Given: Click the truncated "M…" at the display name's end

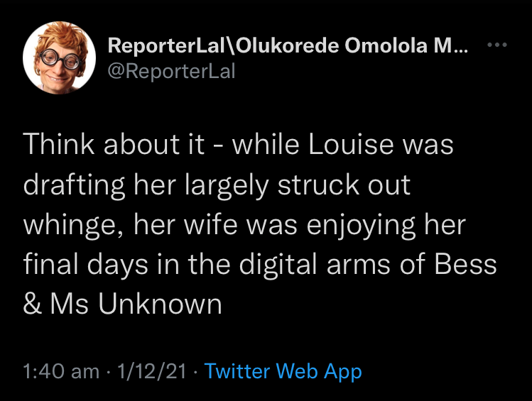Looking at the screenshot, I should click(x=454, y=45).
